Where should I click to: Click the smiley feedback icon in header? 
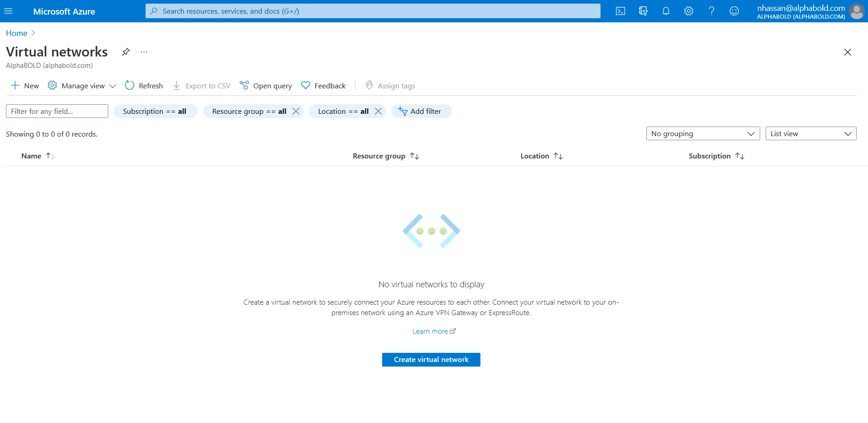(x=734, y=11)
